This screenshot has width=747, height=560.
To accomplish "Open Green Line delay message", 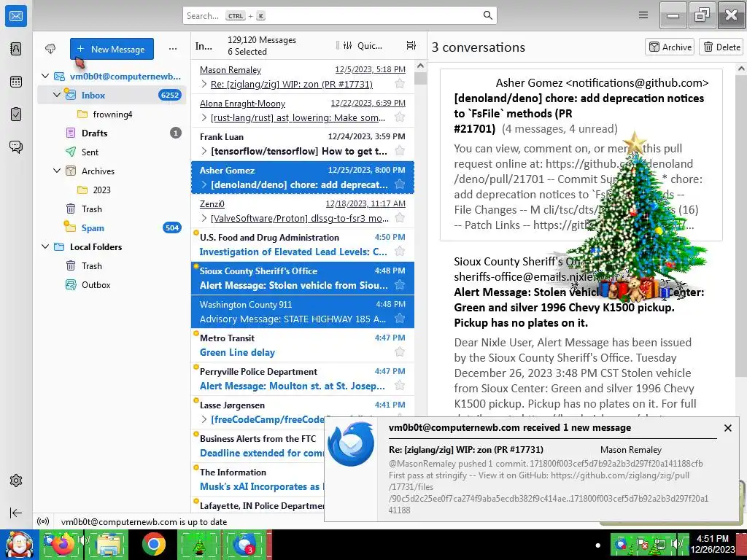I will pos(303,345).
